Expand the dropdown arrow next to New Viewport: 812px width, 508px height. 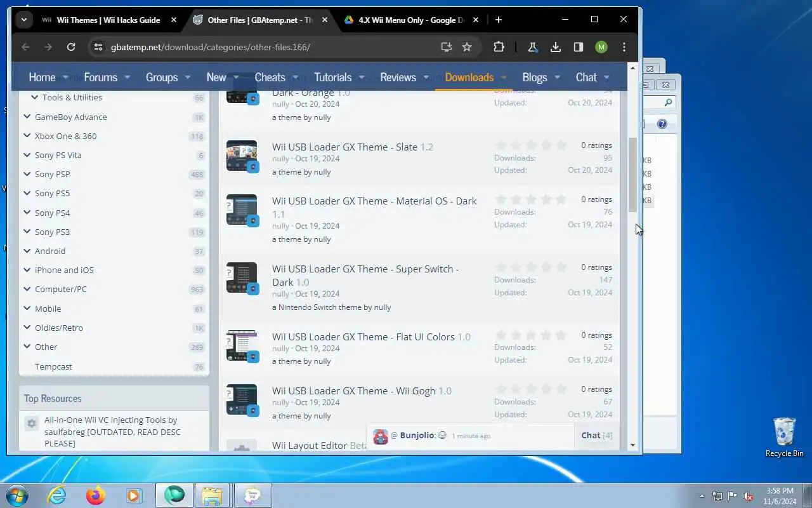point(235,77)
